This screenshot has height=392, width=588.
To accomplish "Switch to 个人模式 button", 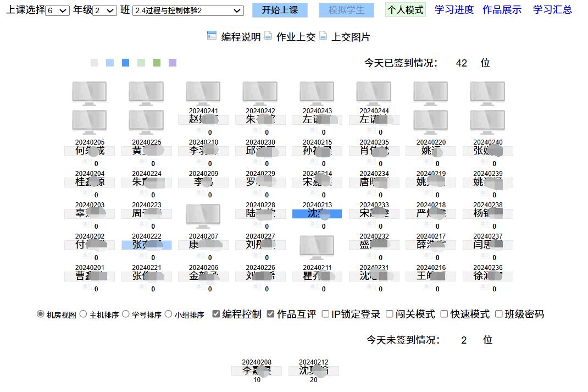I will coord(406,10).
